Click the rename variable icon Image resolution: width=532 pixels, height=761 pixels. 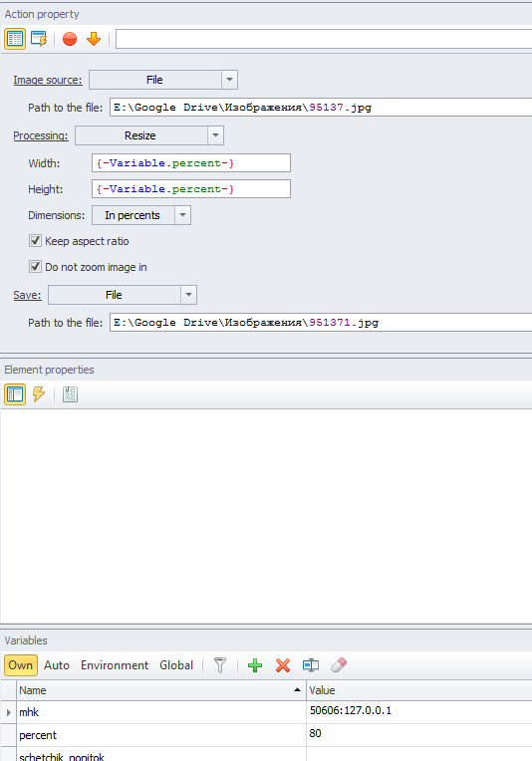311,665
